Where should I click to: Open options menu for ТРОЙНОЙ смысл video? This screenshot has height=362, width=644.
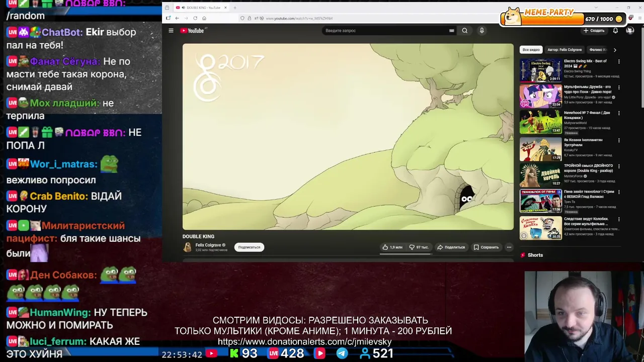(619, 166)
